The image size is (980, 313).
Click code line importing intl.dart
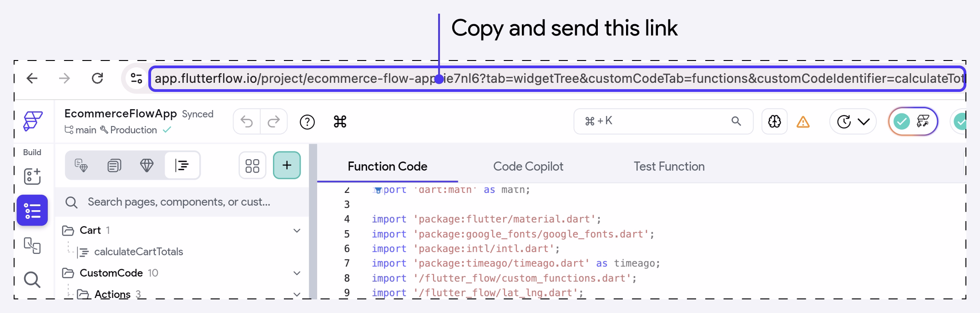click(465, 249)
